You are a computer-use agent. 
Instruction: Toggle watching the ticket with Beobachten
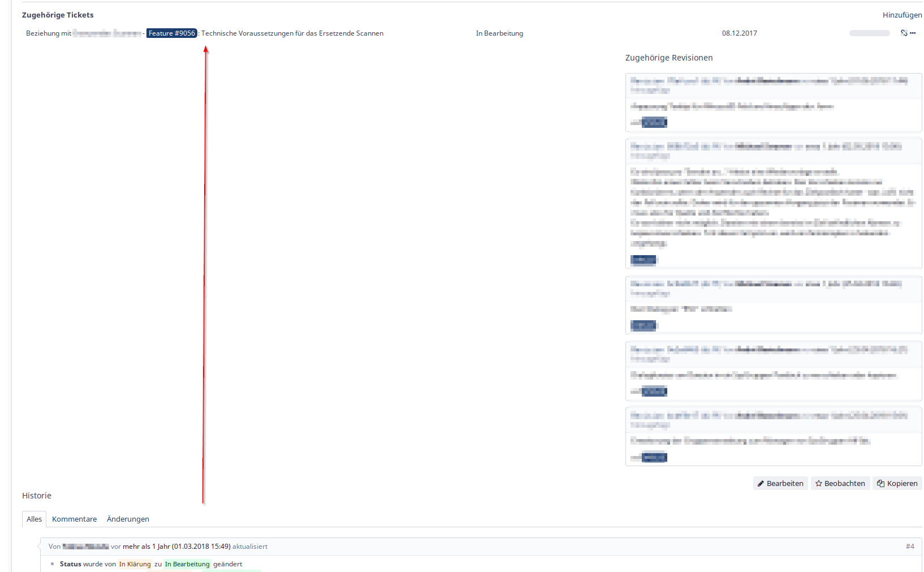(x=840, y=483)
